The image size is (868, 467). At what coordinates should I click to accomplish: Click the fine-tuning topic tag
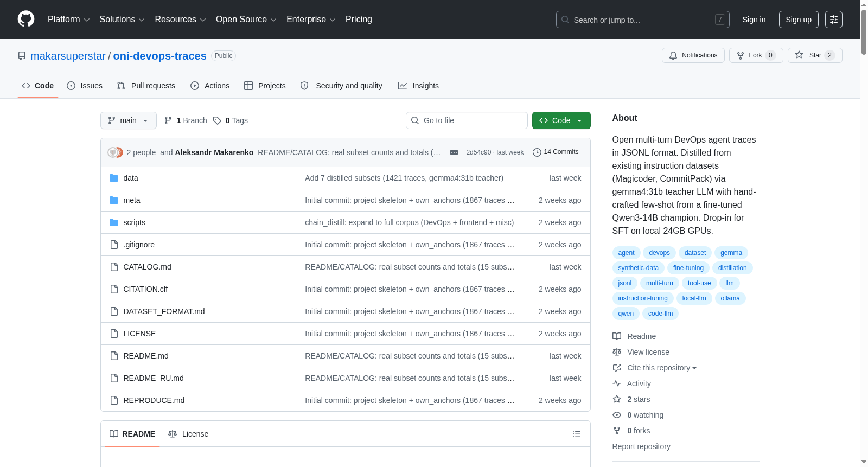click(x=688, y=268)
